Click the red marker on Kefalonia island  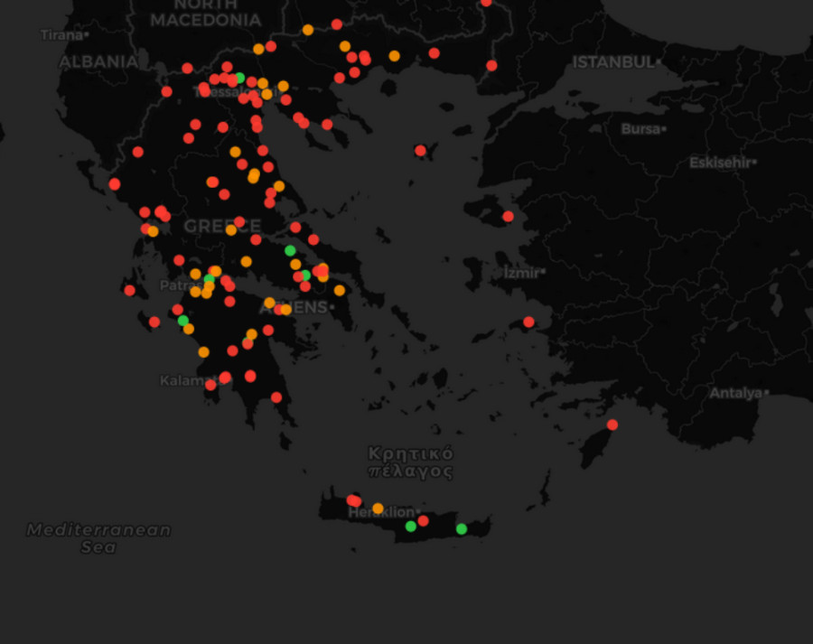click(130, 290)
